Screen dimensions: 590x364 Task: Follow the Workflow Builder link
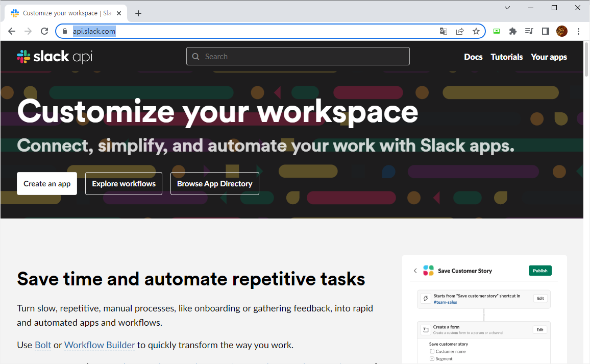coord(100,345)
